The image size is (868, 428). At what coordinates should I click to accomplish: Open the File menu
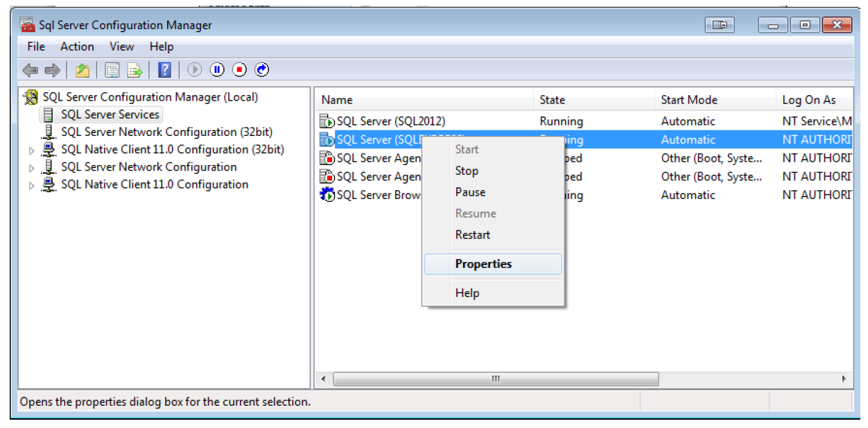[x=36, y=46]
